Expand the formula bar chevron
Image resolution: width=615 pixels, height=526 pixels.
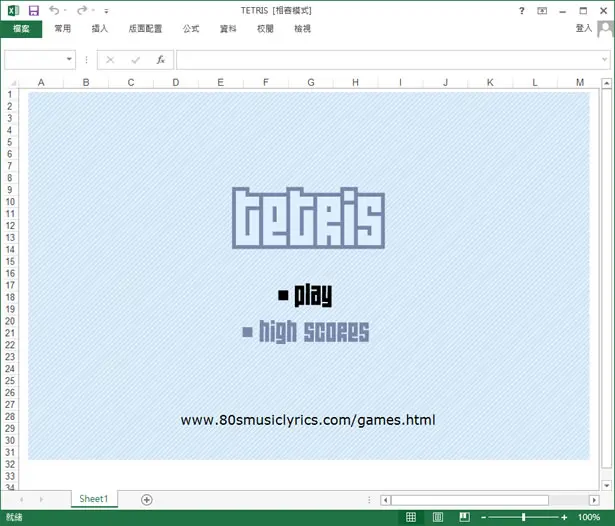(604, 60)
